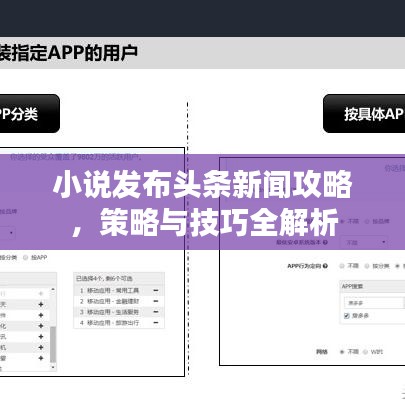Click the category list scroll-up arrow
405x405 pixels.
53,290
